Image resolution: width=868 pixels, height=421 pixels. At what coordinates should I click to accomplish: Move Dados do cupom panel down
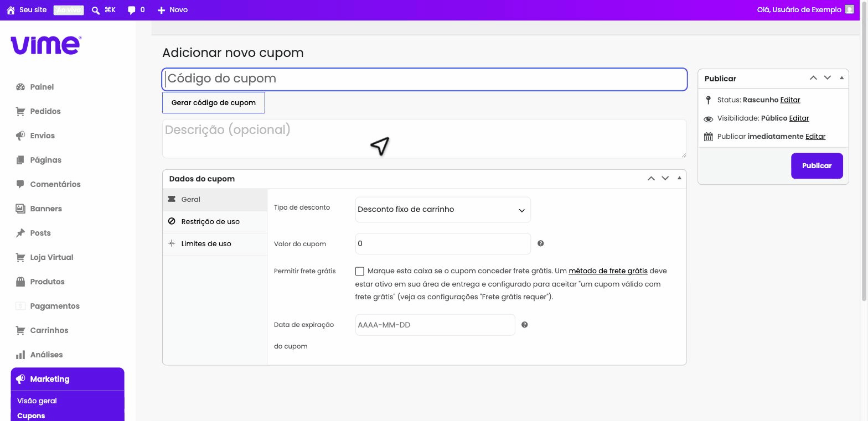[665, 178]
